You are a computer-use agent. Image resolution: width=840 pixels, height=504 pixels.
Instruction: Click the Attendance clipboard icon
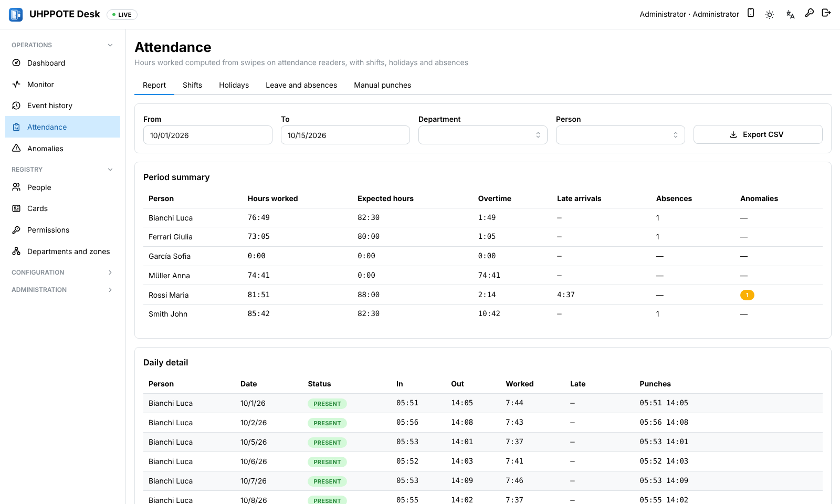coord(16,127)
